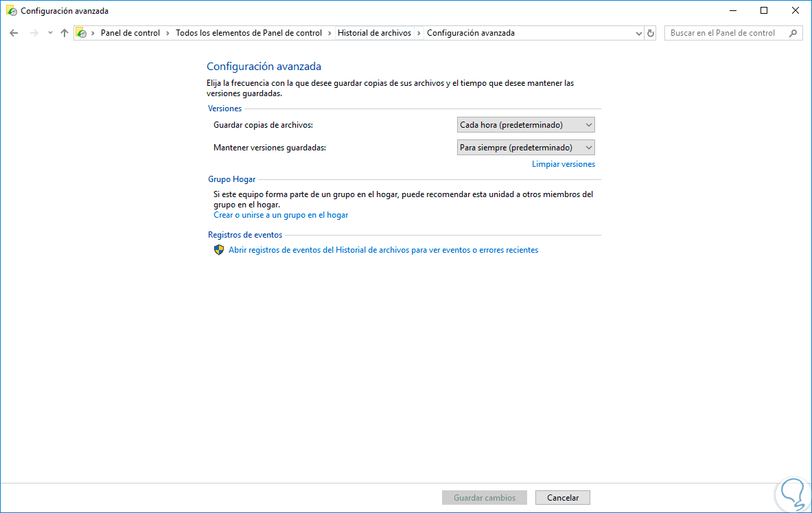Expand chevron after Historial de archivos breadcrumb
This screenshot has width=812, height=513.
(x=419, y=33)
